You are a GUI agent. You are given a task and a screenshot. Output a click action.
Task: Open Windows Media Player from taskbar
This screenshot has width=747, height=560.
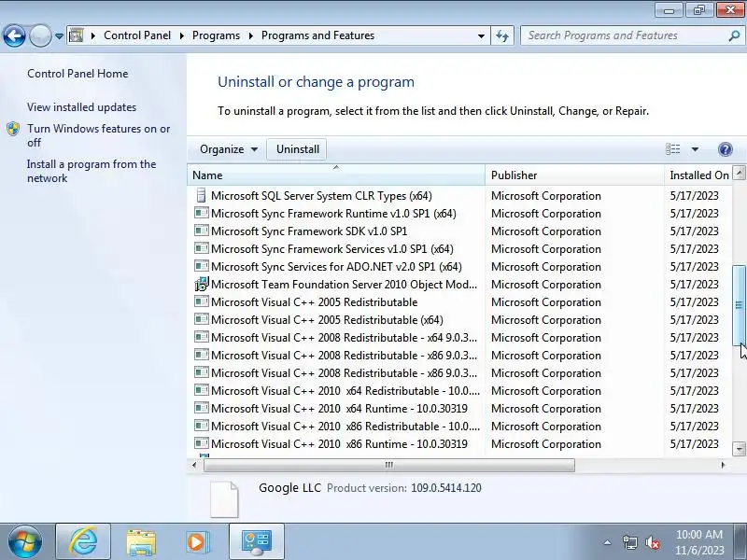click(197, 542)
